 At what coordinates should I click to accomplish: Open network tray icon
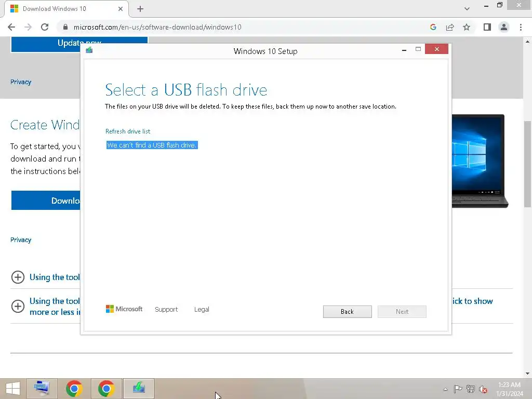[471, 389]
